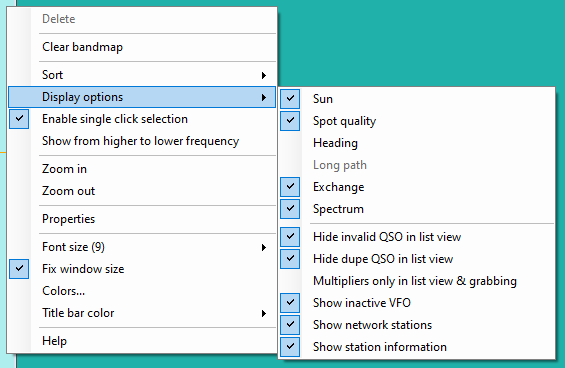565x368 pixels.
Task: Toggle Hide dupe QSO in list view
Action: [417, 259]
